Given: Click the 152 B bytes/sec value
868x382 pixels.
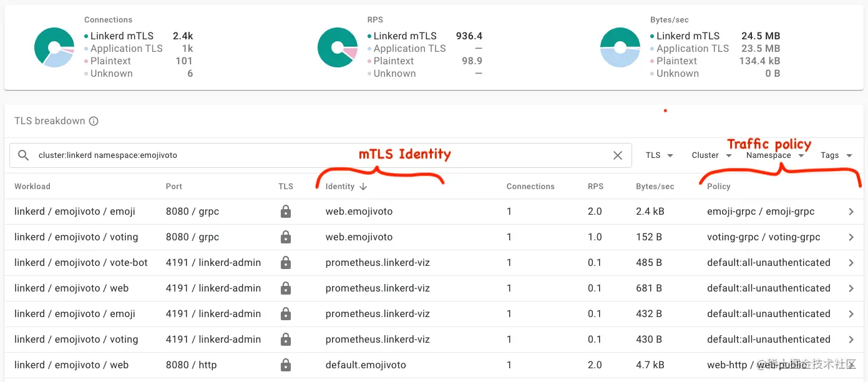Looking at the screenshot, I should (x=649, y=237).
